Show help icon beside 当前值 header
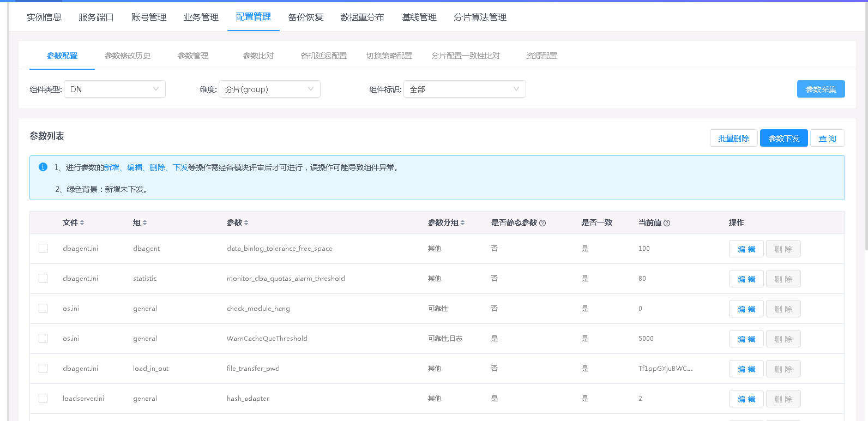Viewport: 868px width, 421px height. point(667,223)
